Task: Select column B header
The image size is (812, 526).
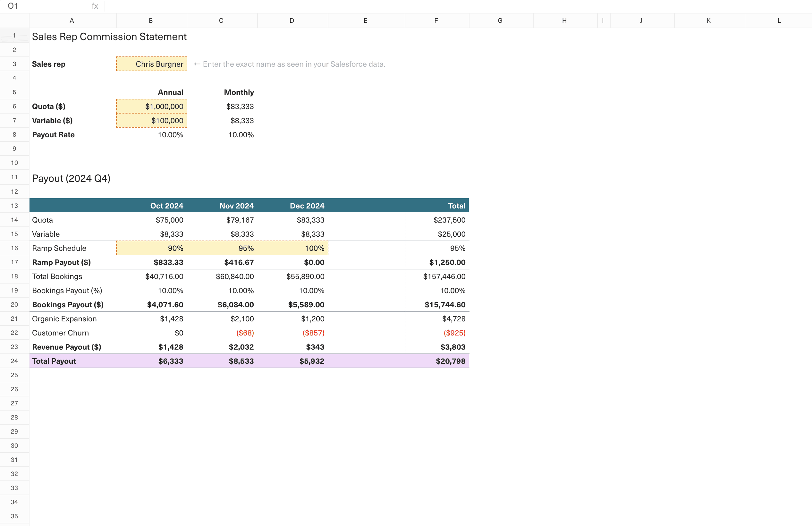Action: 151,21
